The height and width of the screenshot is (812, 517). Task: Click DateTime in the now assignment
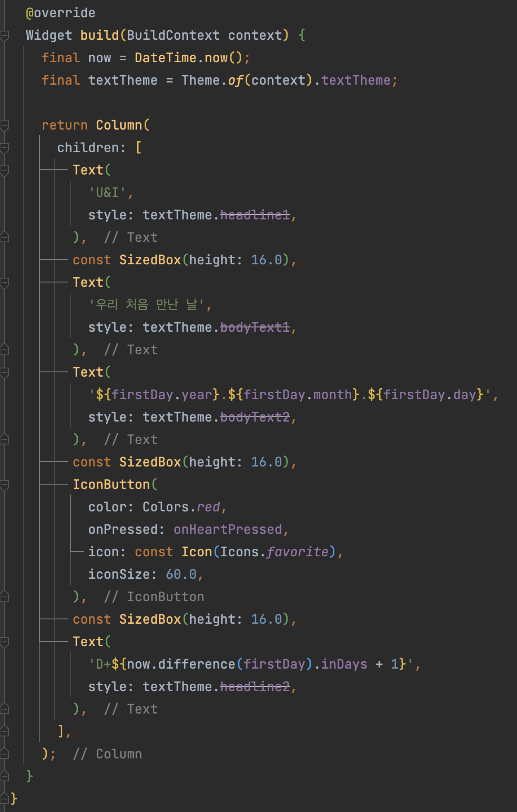click(166, 58)
